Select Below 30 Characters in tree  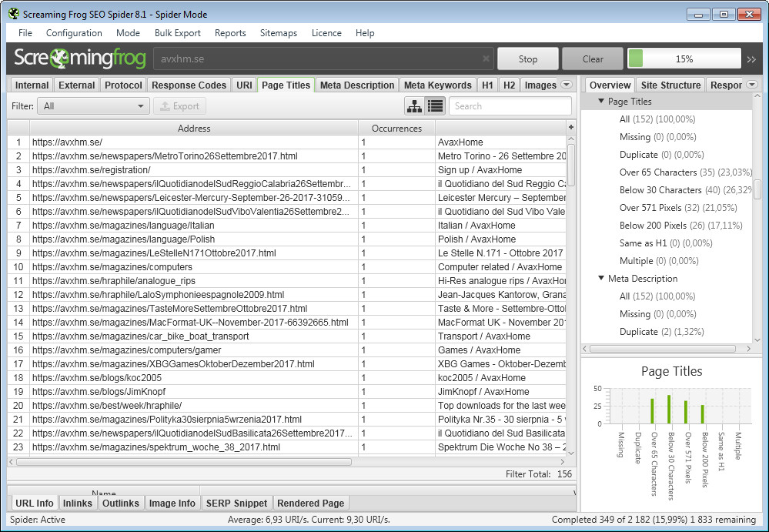pos(685,189)
